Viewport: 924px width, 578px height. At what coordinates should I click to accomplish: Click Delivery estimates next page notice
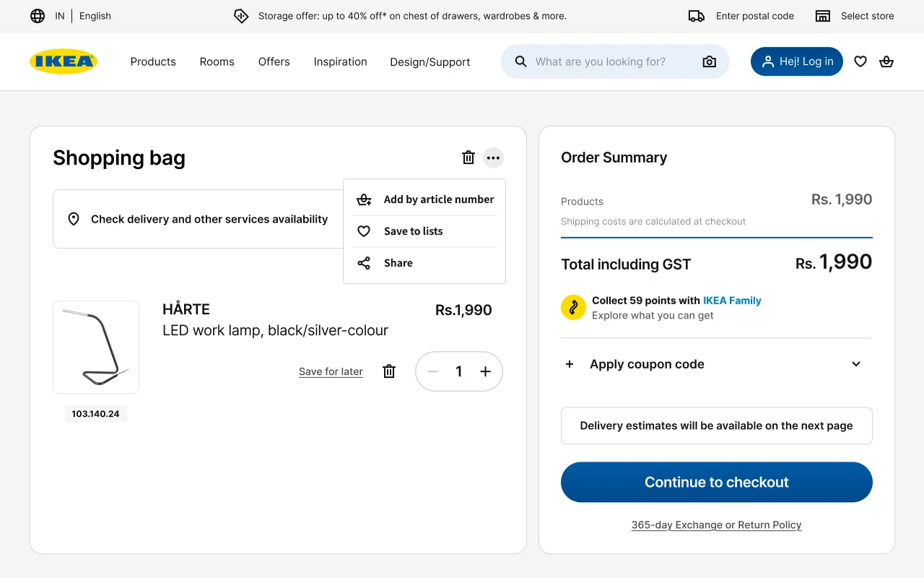click(717, 426)
